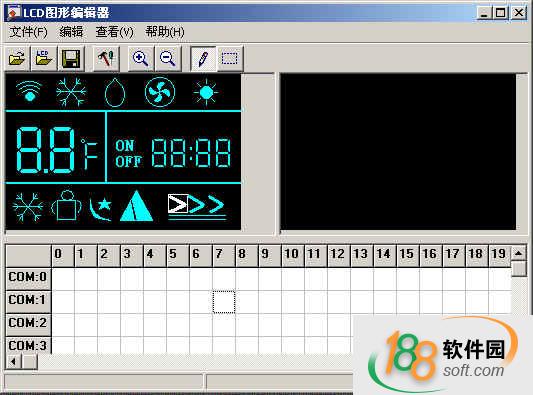
Task: Toggle the pencil draw tool
Action: [x=203, y=58]
